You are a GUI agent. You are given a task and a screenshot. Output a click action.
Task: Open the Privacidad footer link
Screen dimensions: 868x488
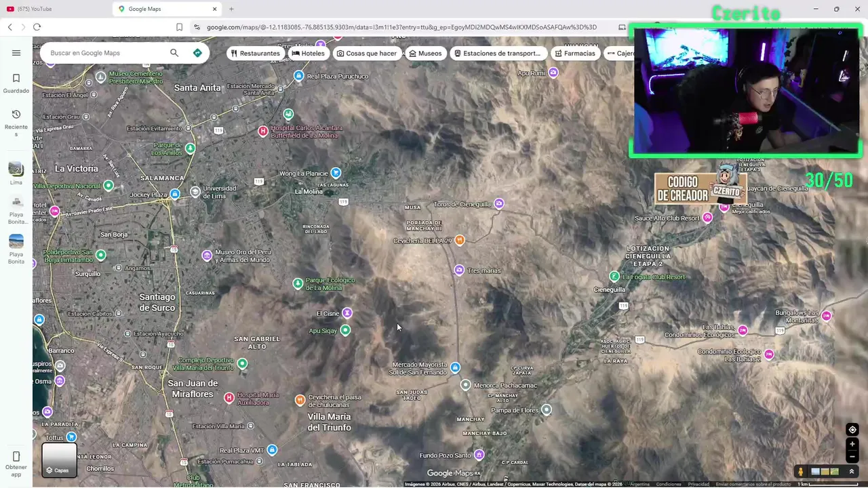(698, 484)
